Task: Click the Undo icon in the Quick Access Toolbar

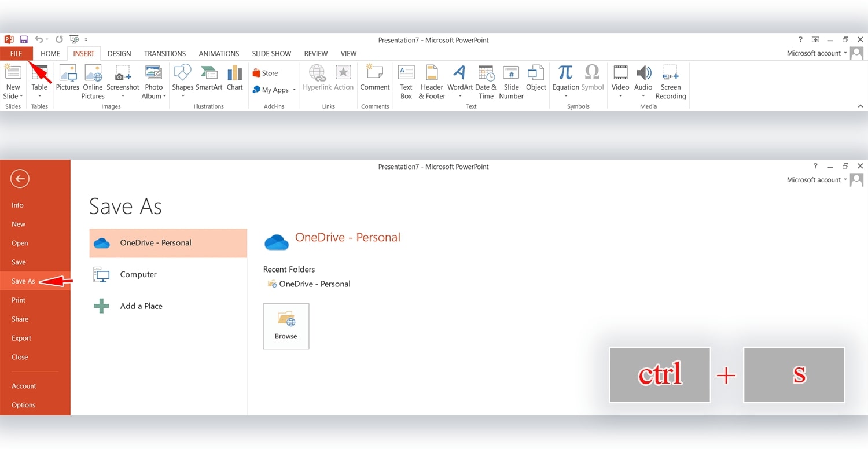Action: tap(38, 39)
